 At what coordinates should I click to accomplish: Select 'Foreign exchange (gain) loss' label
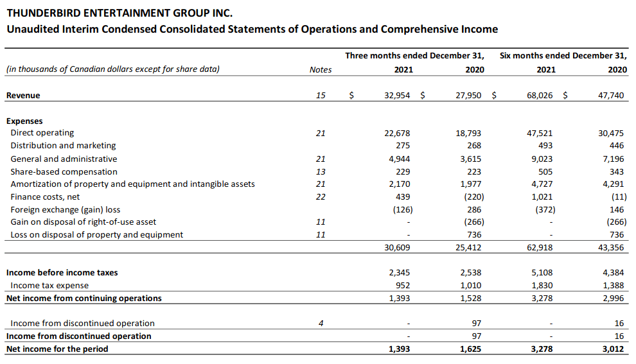66,210
